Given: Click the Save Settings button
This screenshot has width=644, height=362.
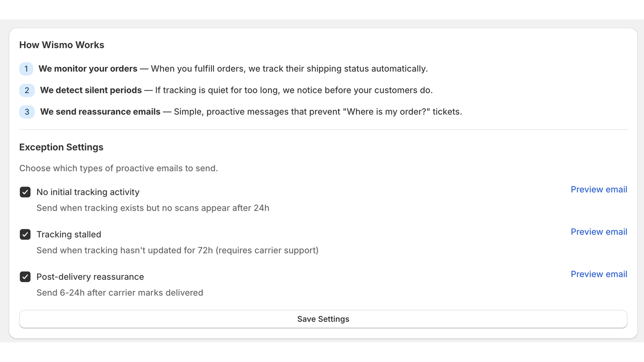Looking at the screenshot, I should (323, 319).
